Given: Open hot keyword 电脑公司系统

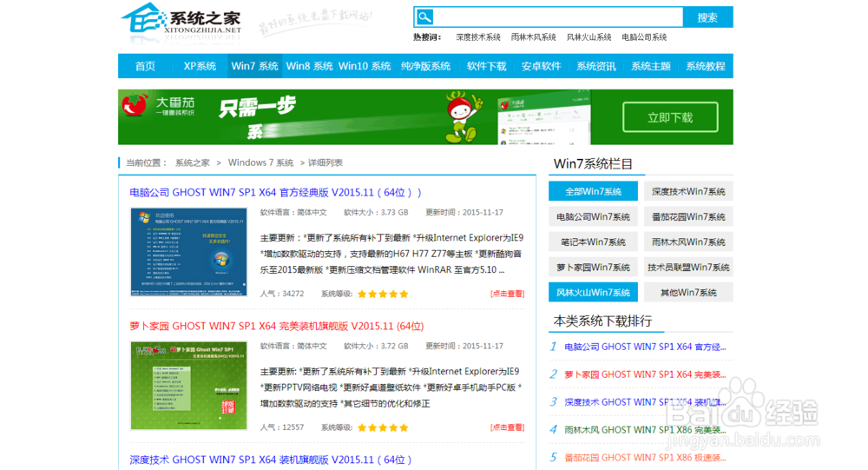Looking at the screenshot, I should point(644,37).
